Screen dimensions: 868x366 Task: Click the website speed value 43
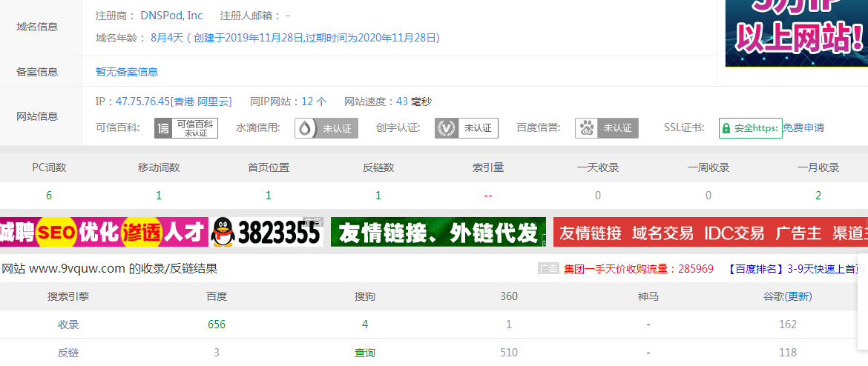(x=402, y=102)
